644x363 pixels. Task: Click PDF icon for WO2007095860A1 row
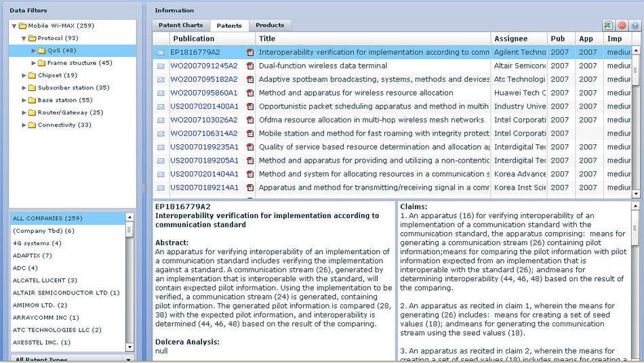(250, 93)
